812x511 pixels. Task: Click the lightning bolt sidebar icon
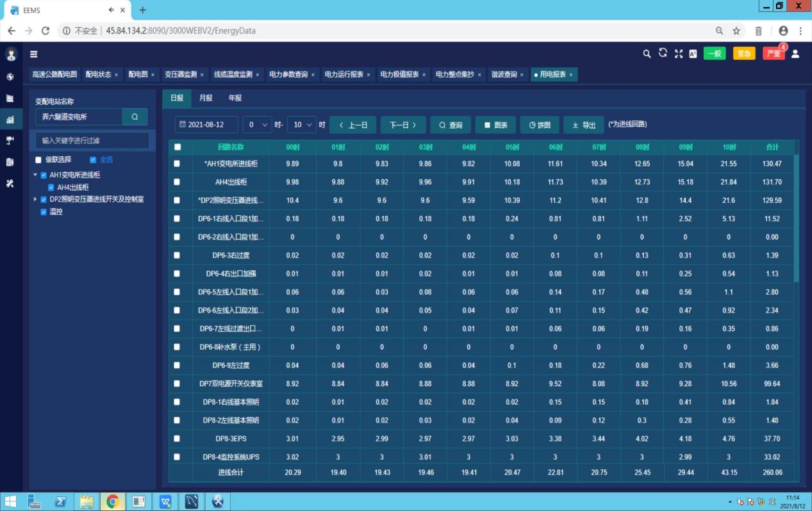pyautogui.click(x=10, y=77)
